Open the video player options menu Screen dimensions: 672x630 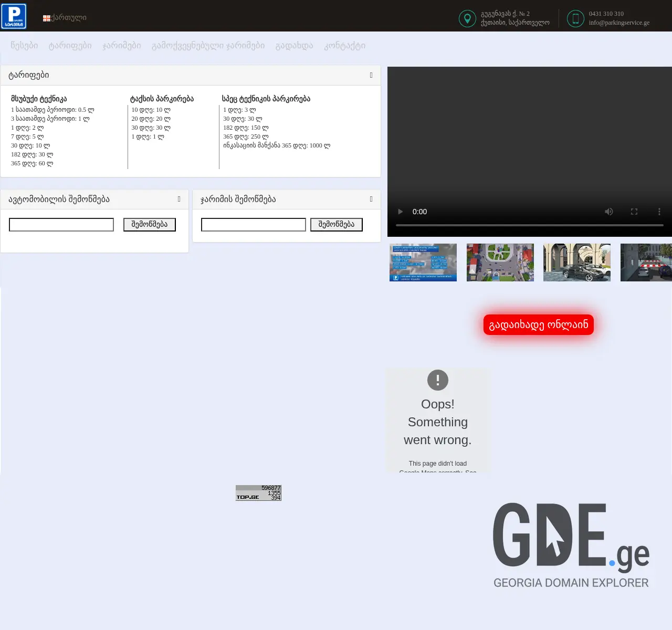pos(659,212)
